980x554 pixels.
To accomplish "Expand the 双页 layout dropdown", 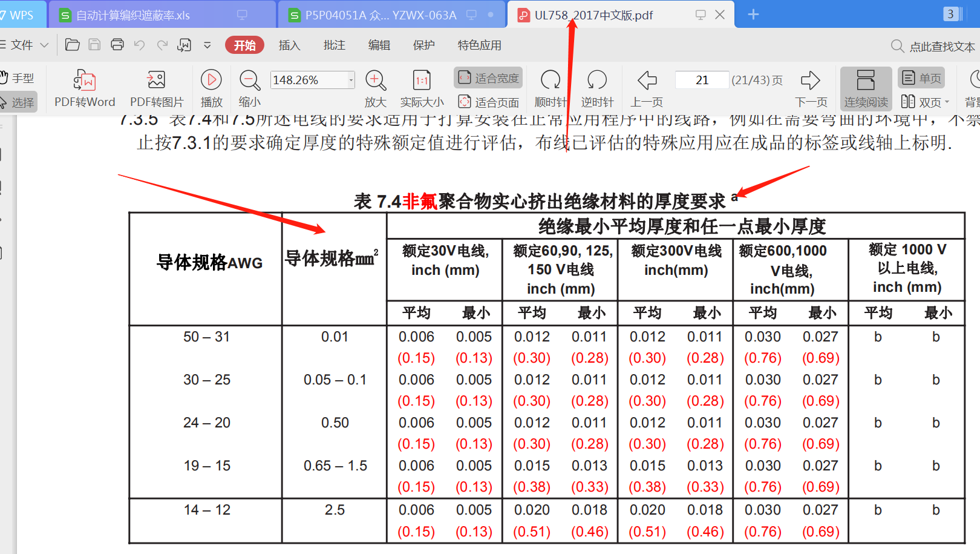I will [947, 102].
